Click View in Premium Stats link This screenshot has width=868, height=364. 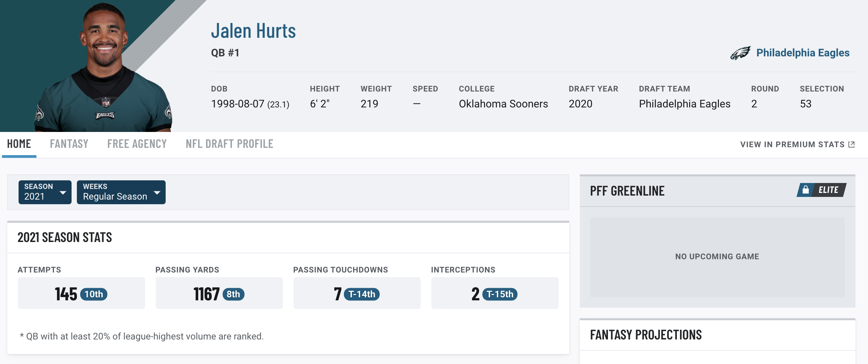coord(797,145)
